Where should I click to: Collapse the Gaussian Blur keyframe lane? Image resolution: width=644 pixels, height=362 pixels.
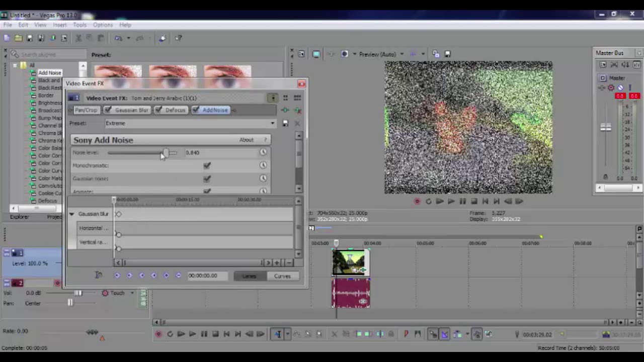click(x=71, y=214)
